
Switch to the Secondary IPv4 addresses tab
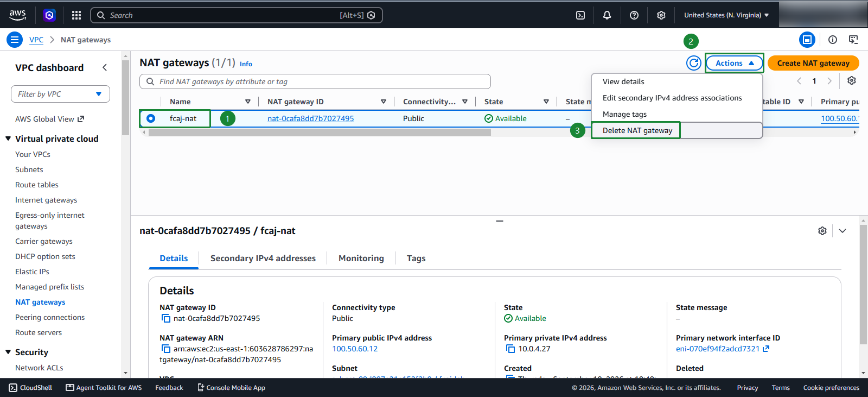pyautogui.click(x=263, y=259)
